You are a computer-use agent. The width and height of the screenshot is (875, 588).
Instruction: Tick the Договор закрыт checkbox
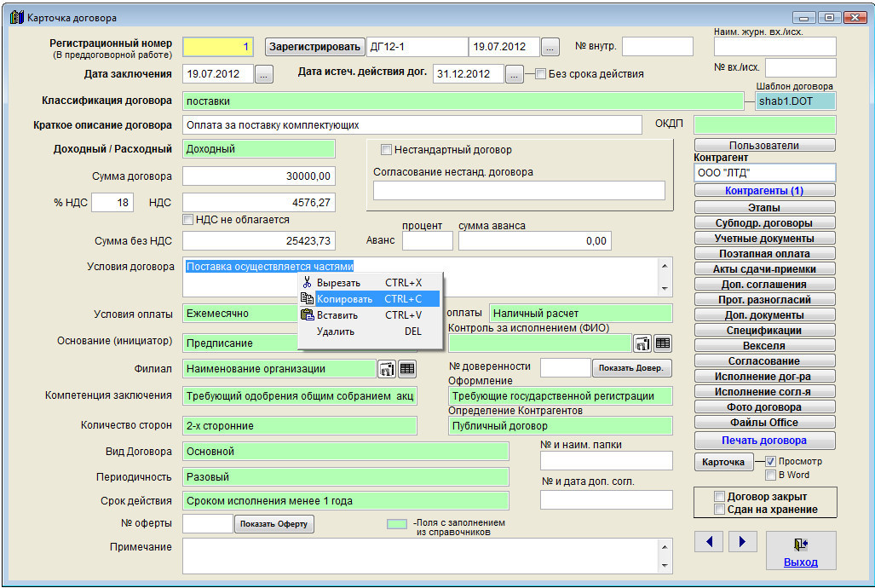point(720,496)
